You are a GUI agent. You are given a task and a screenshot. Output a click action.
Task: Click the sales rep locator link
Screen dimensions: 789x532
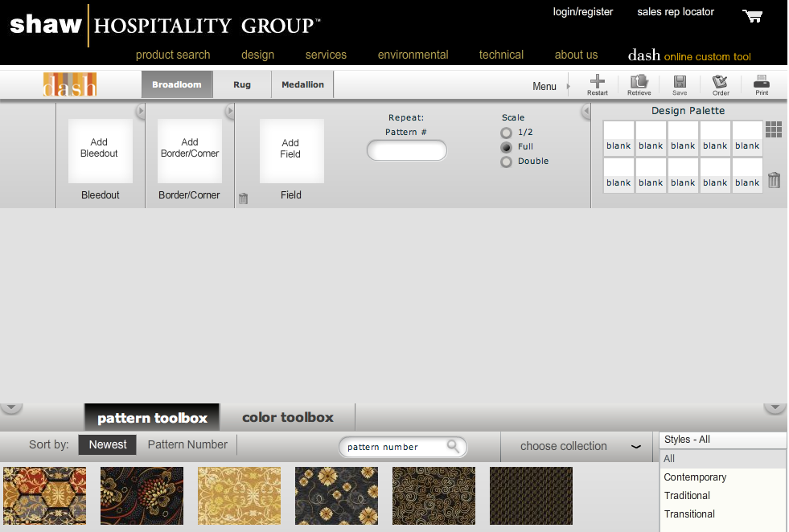(x=676, y=12)
